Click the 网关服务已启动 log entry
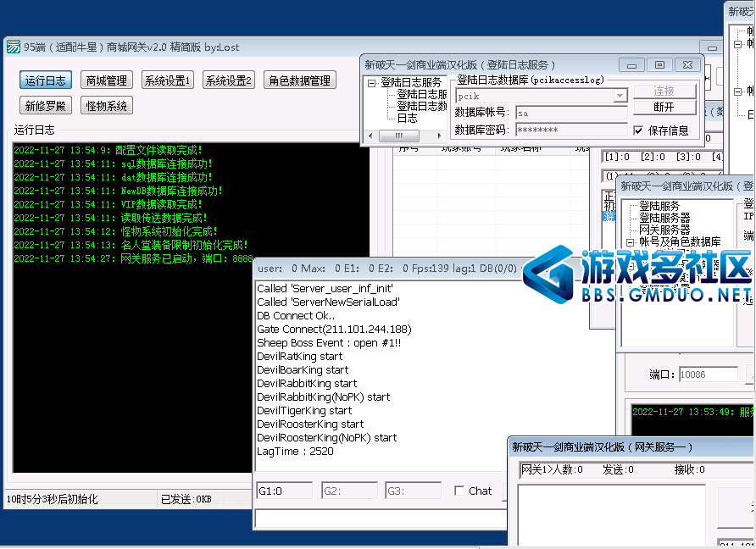756x549 pixels. coord(133,259)
